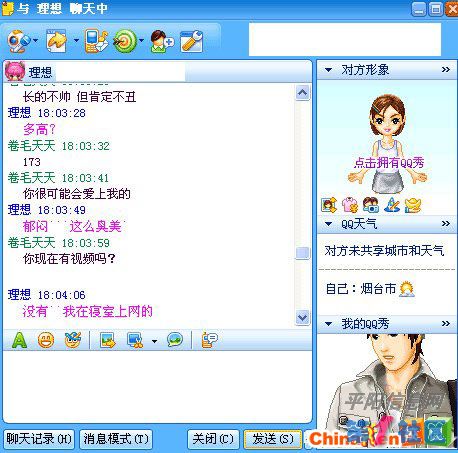This screenshot has height=453, width=458.
Task: Click the send file icon
Action: [x=57, y=41]
